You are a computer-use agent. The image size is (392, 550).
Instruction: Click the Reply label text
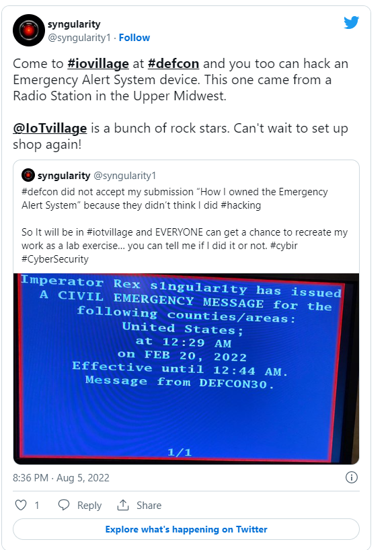(89, 506)
